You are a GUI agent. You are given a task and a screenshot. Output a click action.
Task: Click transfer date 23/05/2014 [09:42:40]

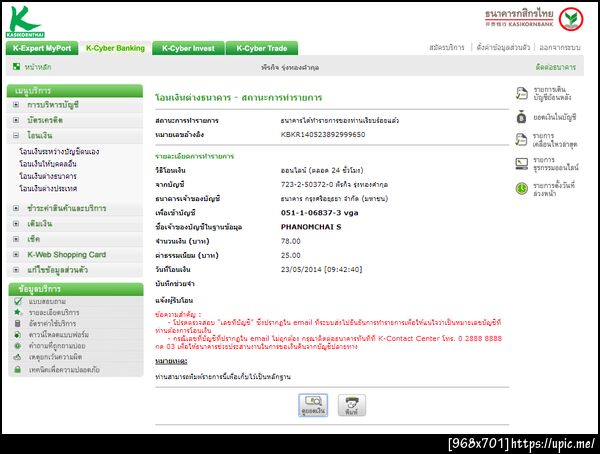(x=321, y=269)
